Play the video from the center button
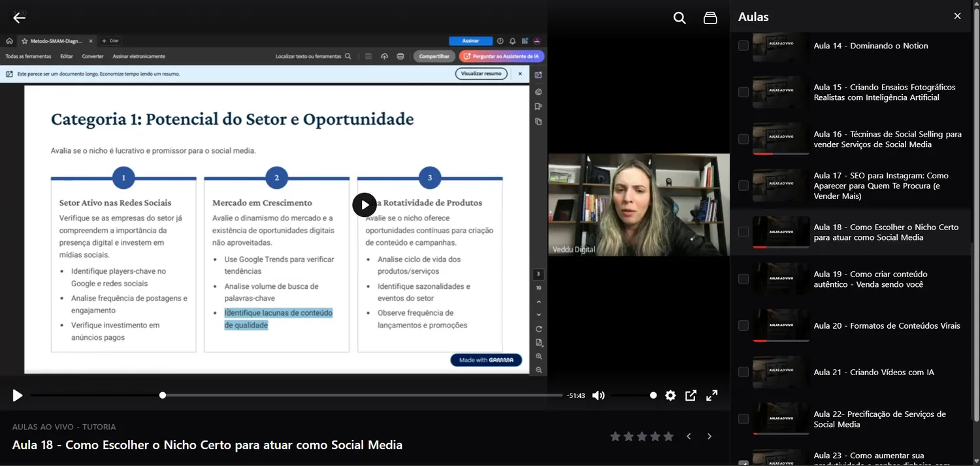Viewport: 980px width, 466px height. tap(365, 205)
